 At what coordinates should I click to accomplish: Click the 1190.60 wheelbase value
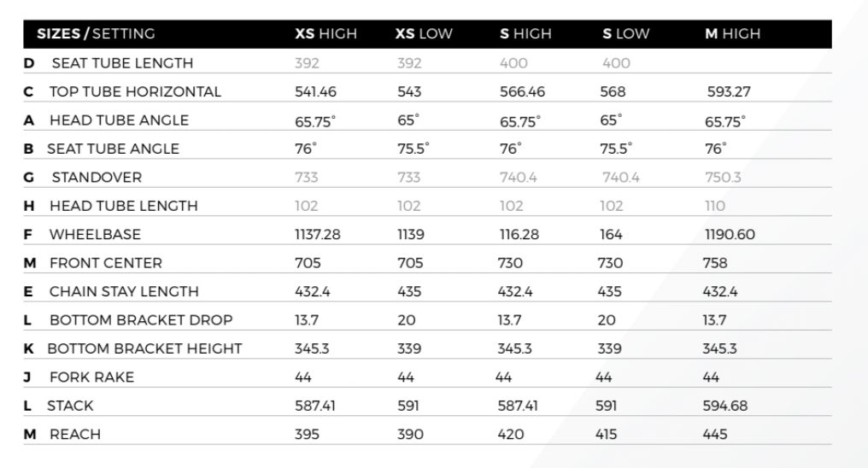729,234
